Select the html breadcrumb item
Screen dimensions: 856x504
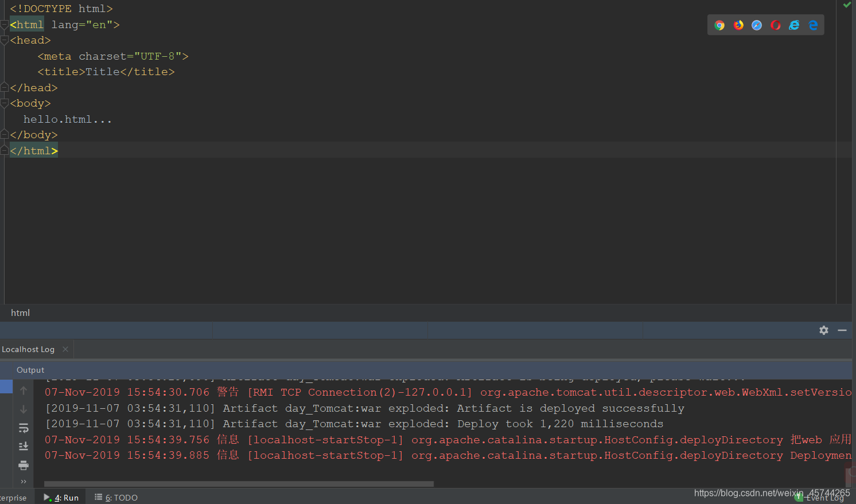(x=20, y=312)
